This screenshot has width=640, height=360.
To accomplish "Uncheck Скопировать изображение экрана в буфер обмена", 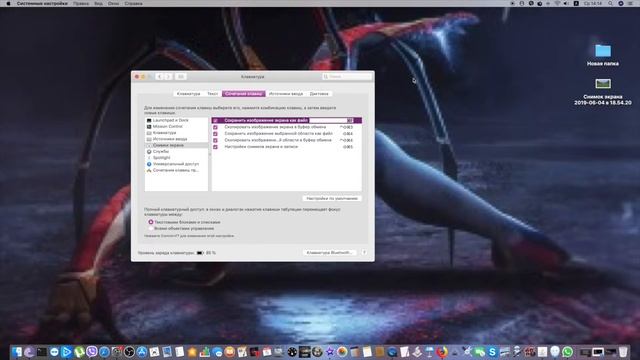I will [216, 127].
